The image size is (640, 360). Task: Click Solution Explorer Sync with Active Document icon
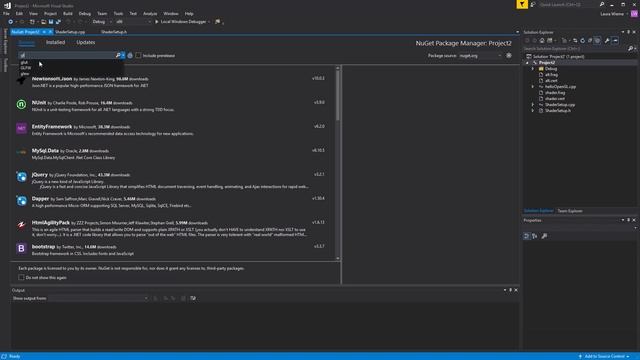pos(575,40)
